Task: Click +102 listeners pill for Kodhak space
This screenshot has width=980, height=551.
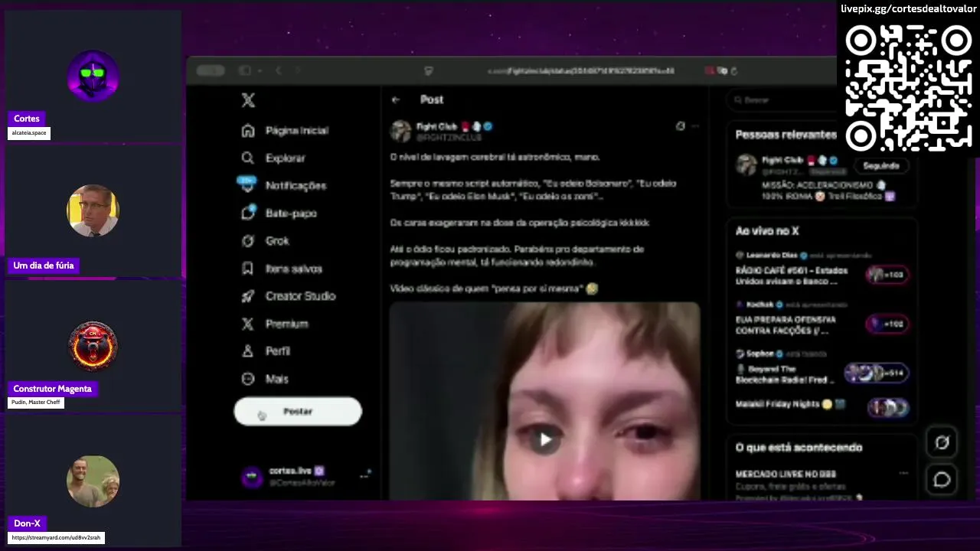Action: pos(887,324)
